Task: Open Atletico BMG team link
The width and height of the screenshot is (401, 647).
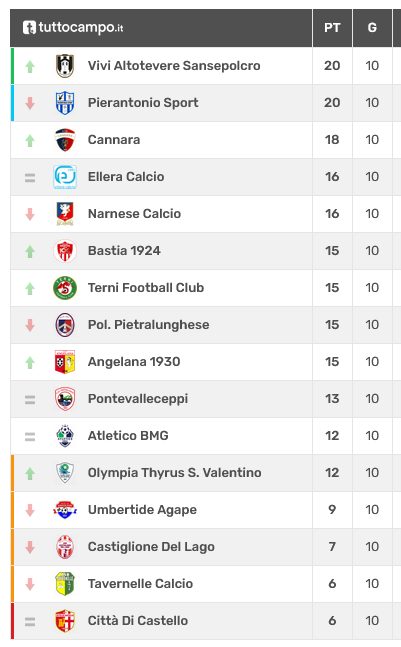Action: pos(128,436)
